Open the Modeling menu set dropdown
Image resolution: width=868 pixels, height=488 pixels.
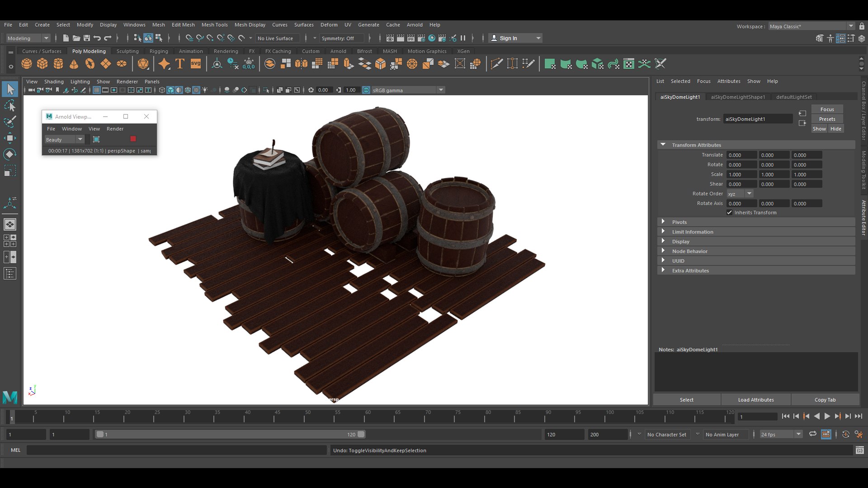(x=28, y=38)
